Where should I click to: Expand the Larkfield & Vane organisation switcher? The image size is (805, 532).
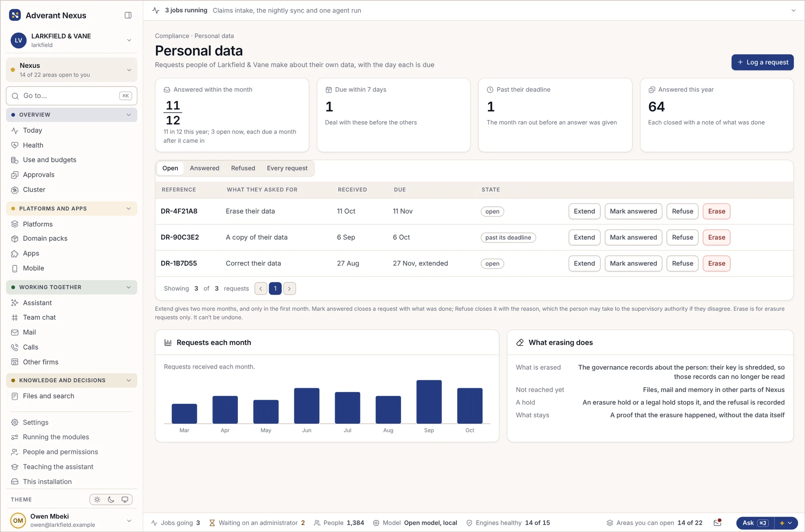click(72, 40)
